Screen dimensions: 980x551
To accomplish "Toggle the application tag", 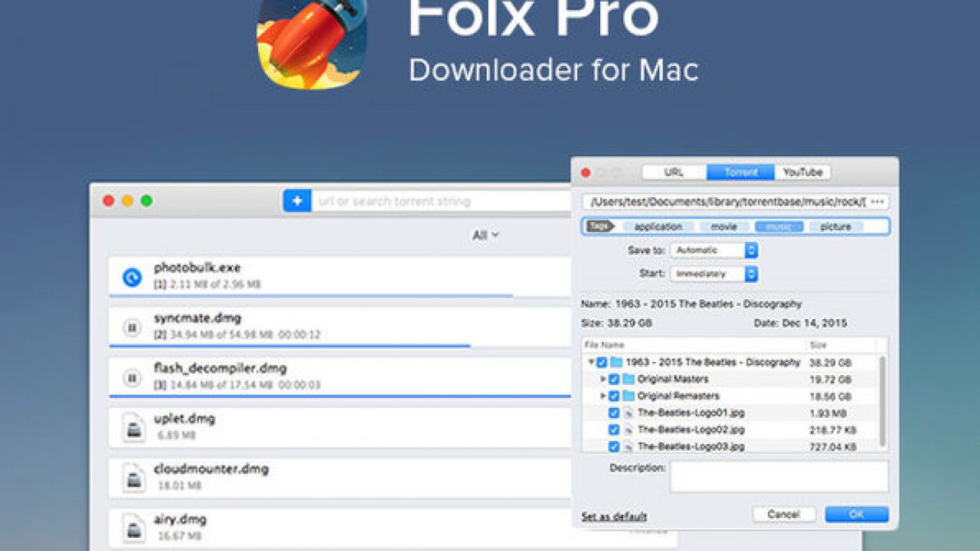I will coord(658,227).
